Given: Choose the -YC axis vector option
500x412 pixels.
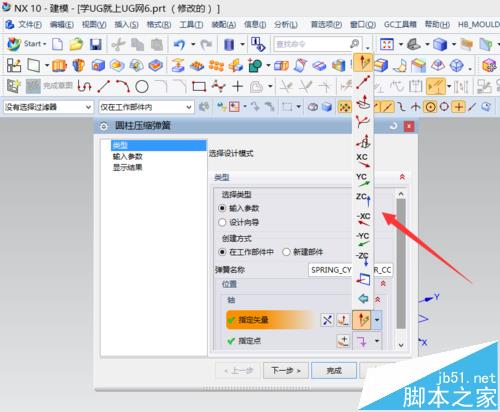Looking at the screenshot, I should 363,239.
